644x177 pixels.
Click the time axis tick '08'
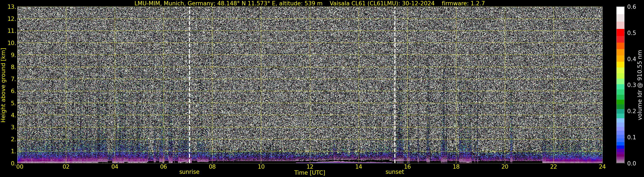click(x=212, y=167)
